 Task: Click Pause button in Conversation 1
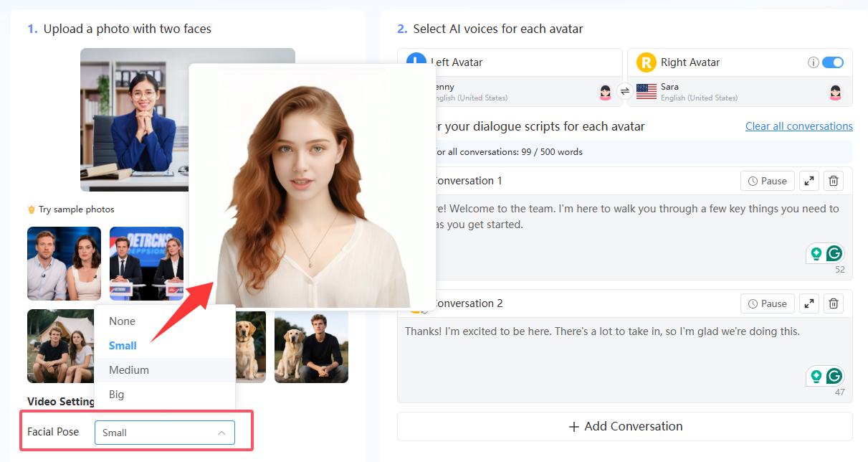click(767, 181)
